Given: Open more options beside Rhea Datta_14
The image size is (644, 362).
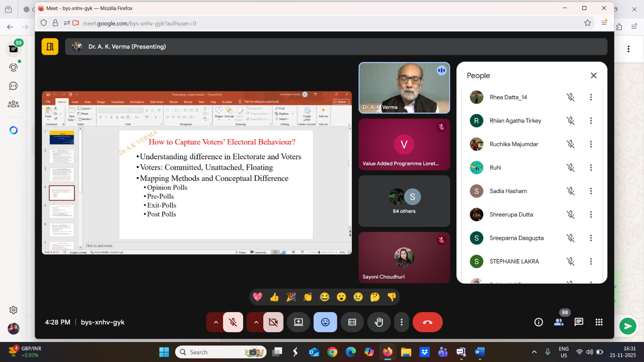Looking at the screenshot, I should point(591,97).
